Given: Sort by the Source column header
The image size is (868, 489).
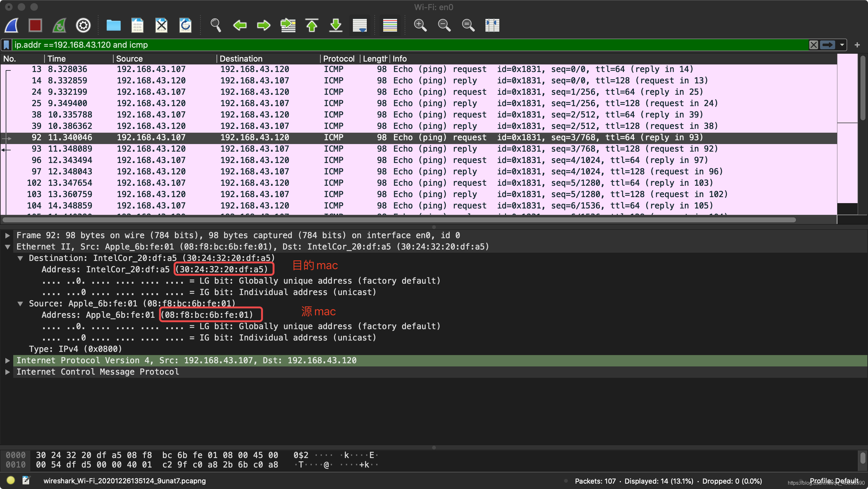Looking at the screenshot, I should [x=164, y=59].
